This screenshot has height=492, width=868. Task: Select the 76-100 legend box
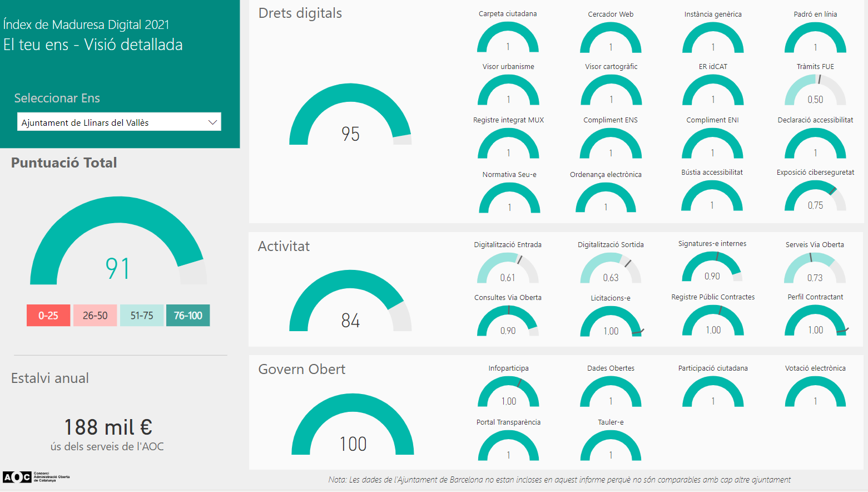(188, 316)
